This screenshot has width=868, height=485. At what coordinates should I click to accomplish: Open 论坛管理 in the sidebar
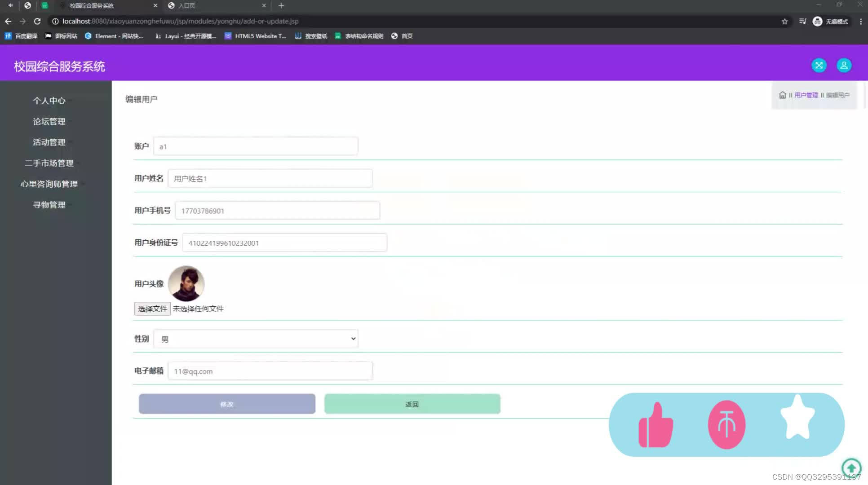tap(49, 121)
